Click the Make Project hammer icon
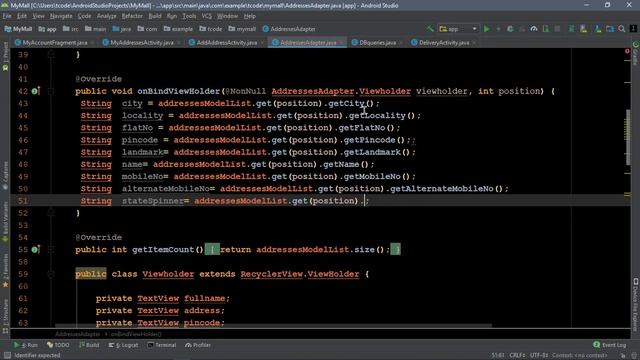Screen dimensions: 640x360 point(430,29)
